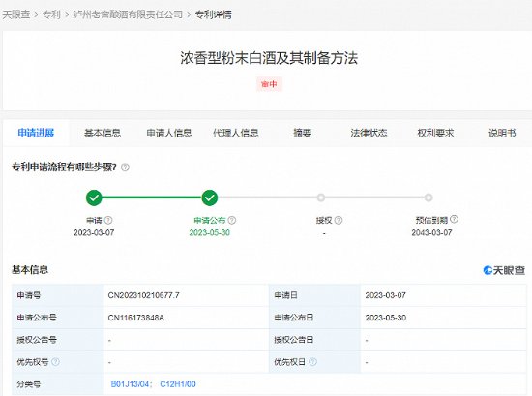Screen dimensions: 532x396
Task: Select 专利详情 in the breadcrumb
Action: (214, 15)
